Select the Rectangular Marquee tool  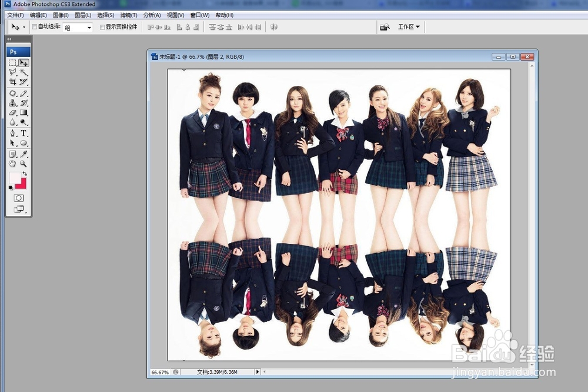click(12, 63)
